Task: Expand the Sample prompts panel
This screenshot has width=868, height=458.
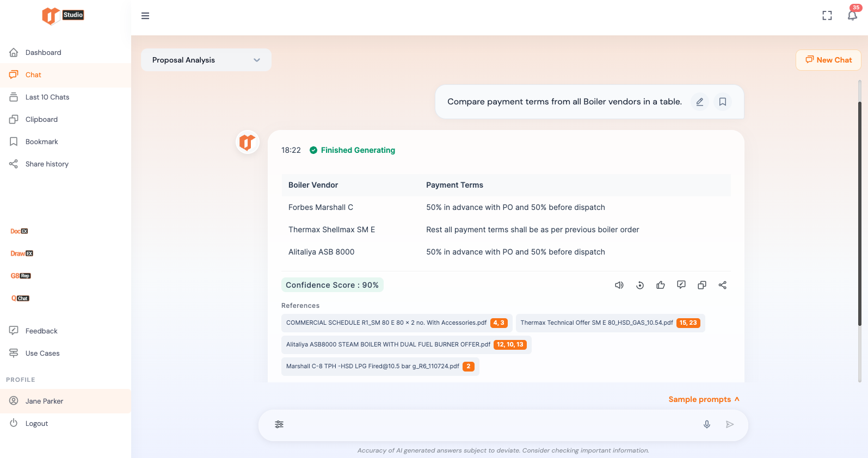Action: (x=704, y=399)
